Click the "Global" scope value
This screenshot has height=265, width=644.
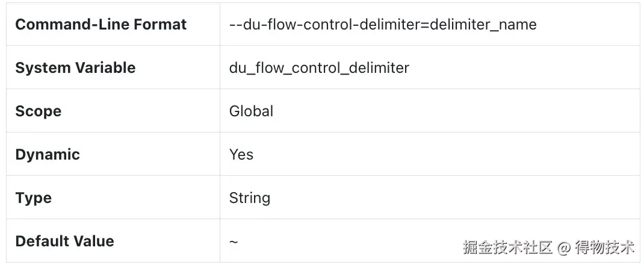point(251,111)
